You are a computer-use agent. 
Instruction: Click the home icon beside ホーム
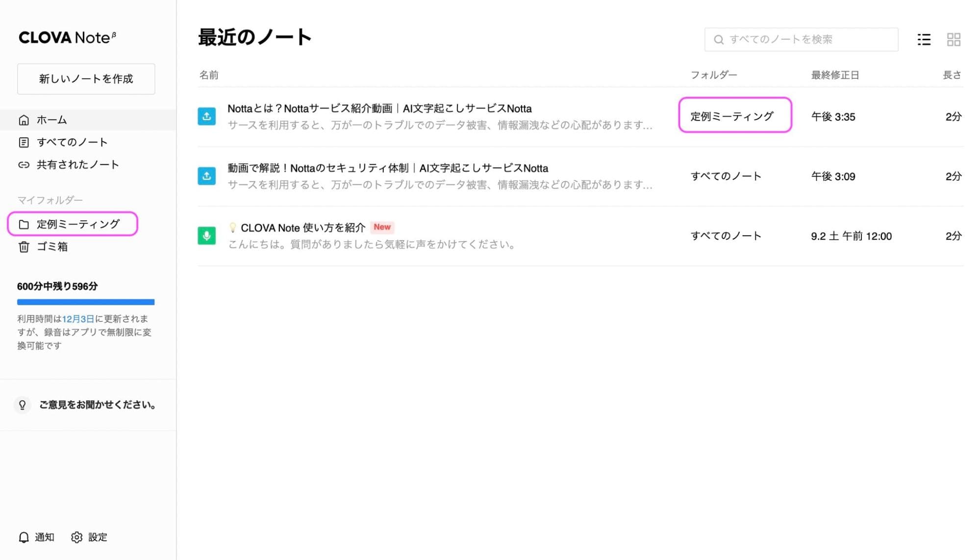pyautogui.click(x=24, y=120)
